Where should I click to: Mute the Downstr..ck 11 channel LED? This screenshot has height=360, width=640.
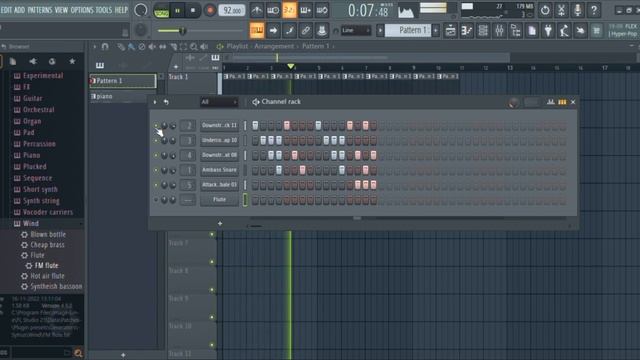click(156, 126)
